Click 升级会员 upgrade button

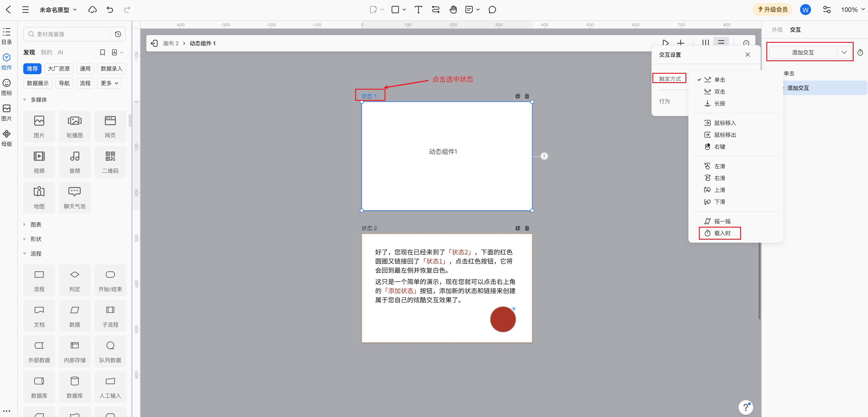click(772, 10)
